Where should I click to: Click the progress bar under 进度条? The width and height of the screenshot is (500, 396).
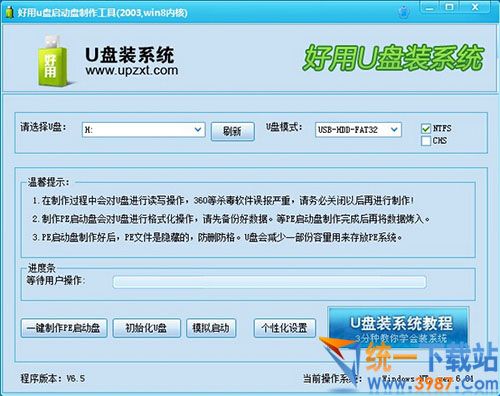(269, 282)
